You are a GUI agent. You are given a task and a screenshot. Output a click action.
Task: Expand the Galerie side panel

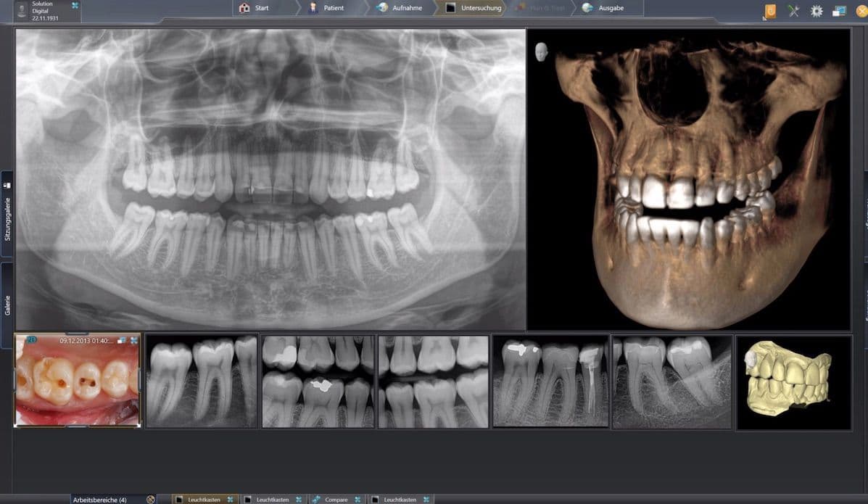coord(7,305)
